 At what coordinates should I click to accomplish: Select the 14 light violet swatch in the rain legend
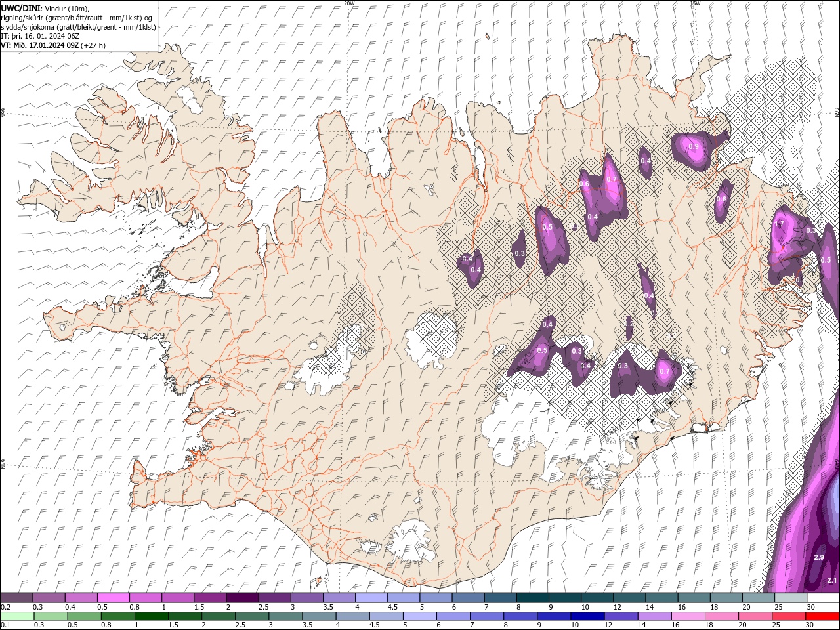[x=654, y=616]
